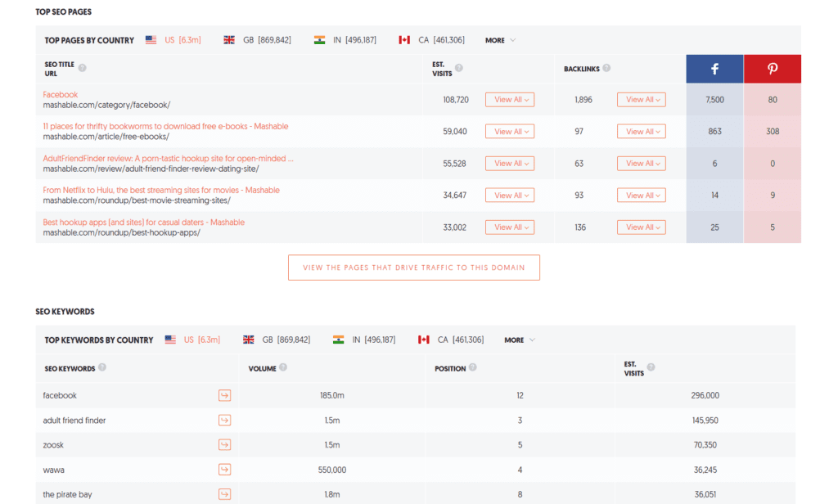Open help icon next to Backlinks header

[606, 68]
